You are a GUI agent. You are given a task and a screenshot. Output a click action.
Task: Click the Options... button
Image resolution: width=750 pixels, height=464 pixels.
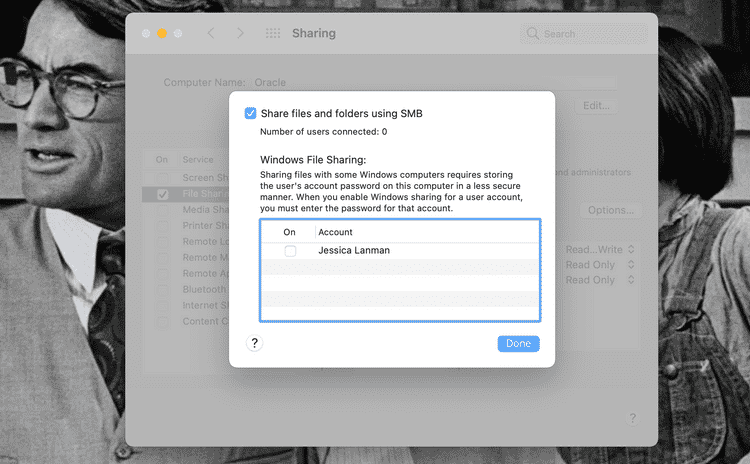[611, 210]
